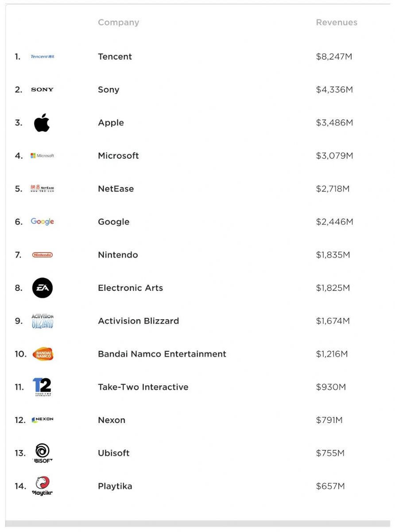Click the Company column header
This screenshot has height=532, width=395.
(119, 23)
